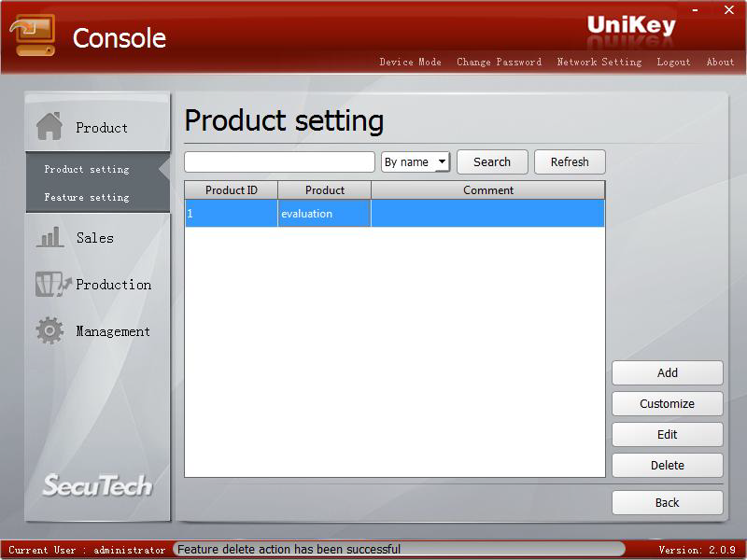Minimize the Console window
This screenshot has width=747, height=560.
click(696, 10)
